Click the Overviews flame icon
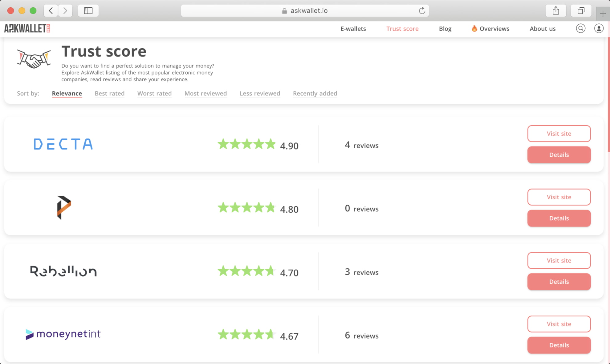The width and height of the screenshot is (610, 364). [474, 28]
